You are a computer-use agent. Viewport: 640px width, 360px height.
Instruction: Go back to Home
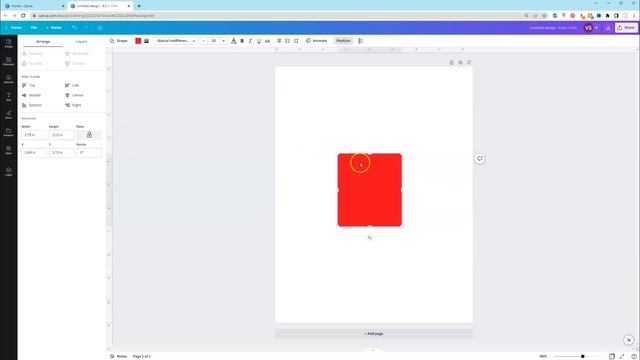13,28
